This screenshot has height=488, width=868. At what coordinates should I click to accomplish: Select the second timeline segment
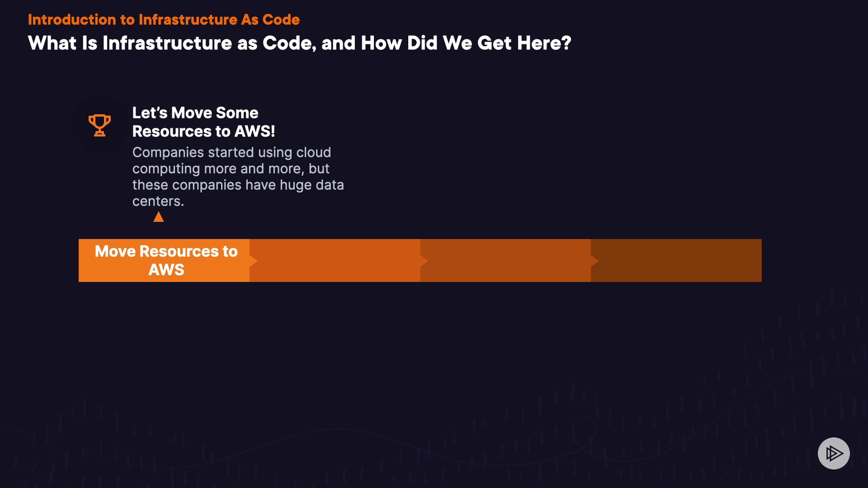tap(337, 260)
